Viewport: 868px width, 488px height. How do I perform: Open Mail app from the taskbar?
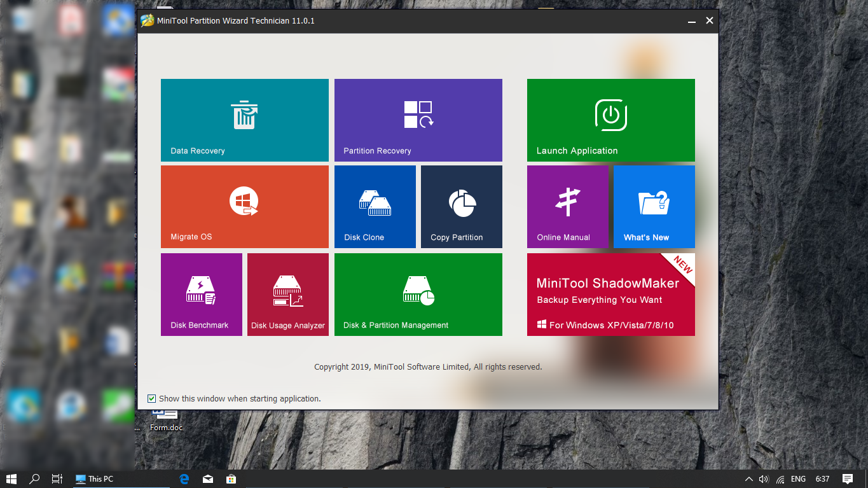[x=208, y=479]
